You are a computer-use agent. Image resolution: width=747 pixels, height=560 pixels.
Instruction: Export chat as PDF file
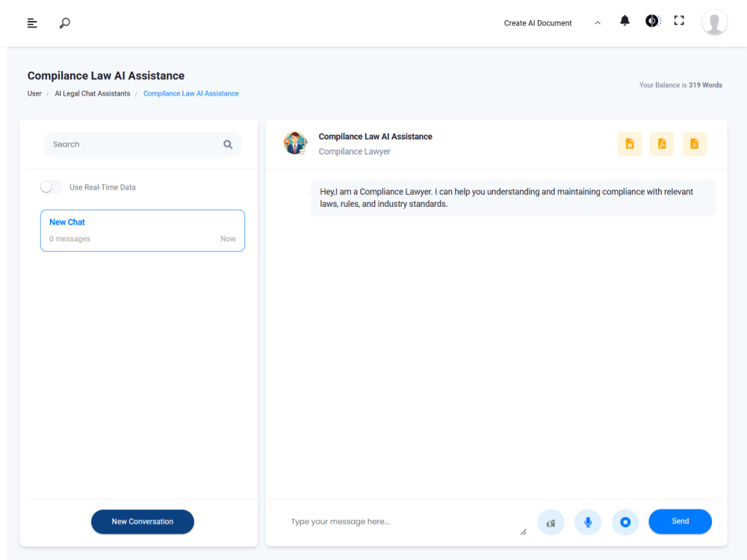[662, 144]
